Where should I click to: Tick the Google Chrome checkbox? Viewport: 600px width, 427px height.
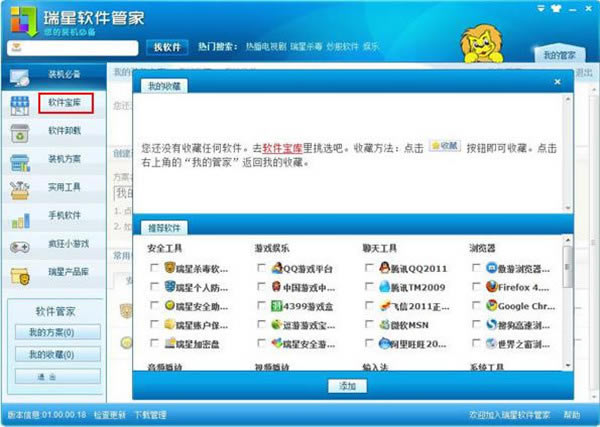[477, 306]
